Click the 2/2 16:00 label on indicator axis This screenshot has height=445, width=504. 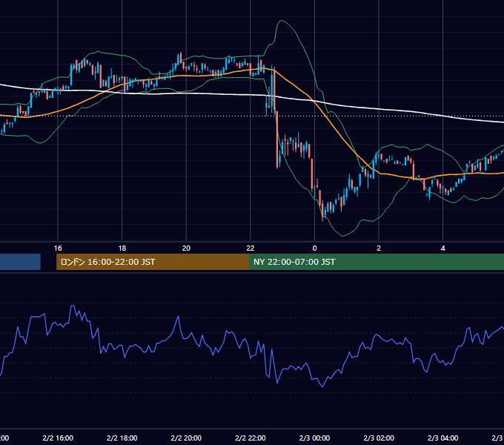pos(58,438)
